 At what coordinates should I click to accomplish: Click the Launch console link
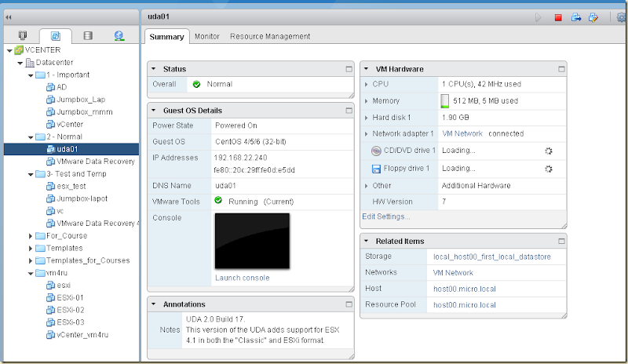(242, 278)
